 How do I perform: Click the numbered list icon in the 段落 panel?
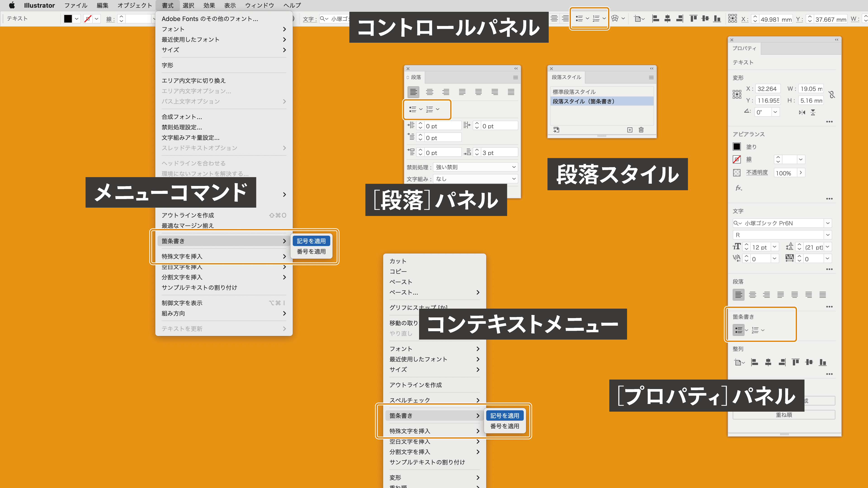[430, 109]
